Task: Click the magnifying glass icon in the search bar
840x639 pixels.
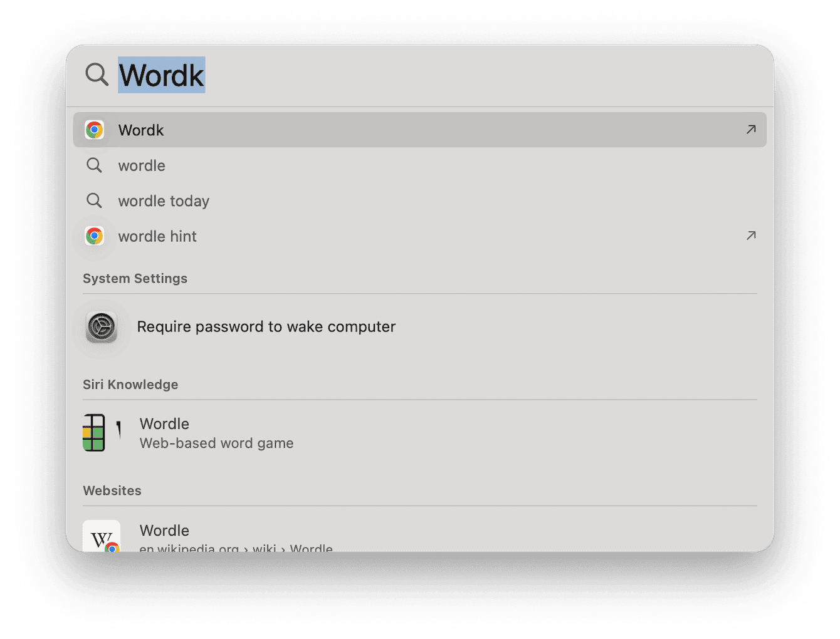Action: click(96, 75)
